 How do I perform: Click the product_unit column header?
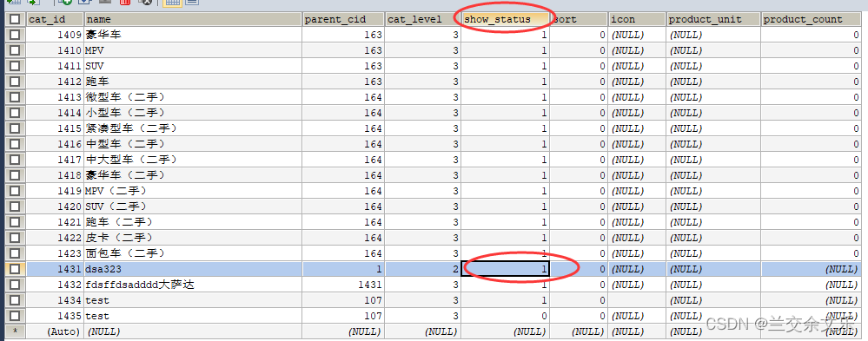pos(713,19)
